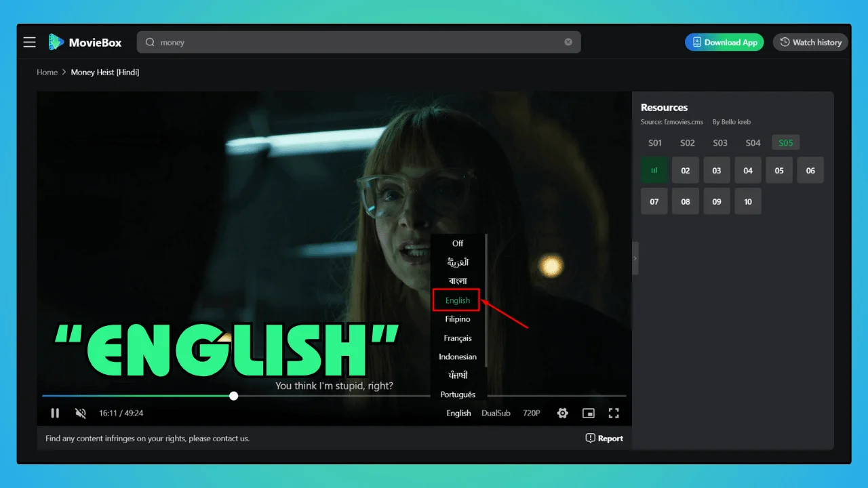Play episode 08

point(686,201)
